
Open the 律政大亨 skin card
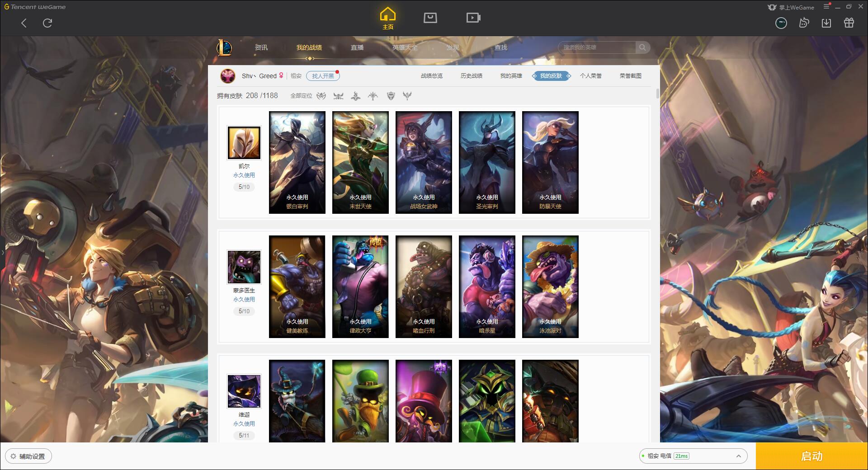pyautogui.click(x=360, y=287)
